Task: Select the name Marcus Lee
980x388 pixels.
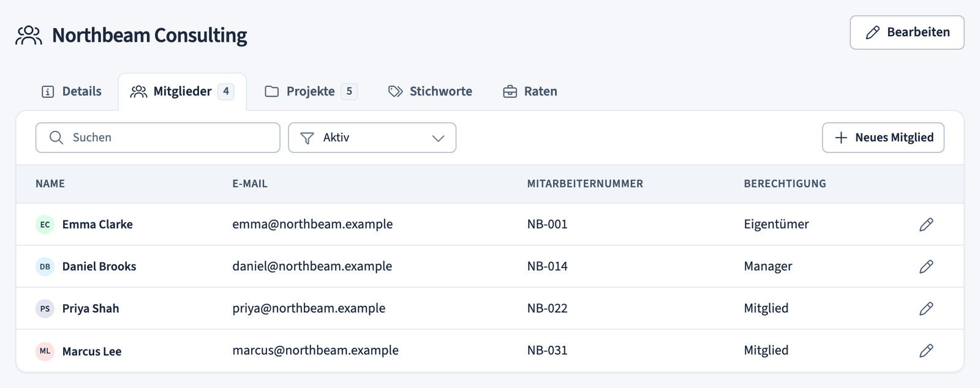Action: (92, 351)
